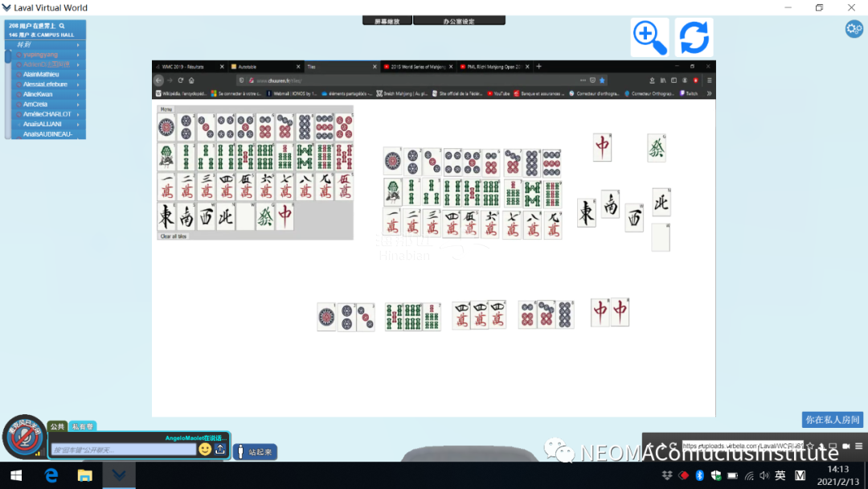Image resolution: width=868 pixels, height=489 pixels.
Task: Click the East wind tile in the palette
Action: coord(166,216)
